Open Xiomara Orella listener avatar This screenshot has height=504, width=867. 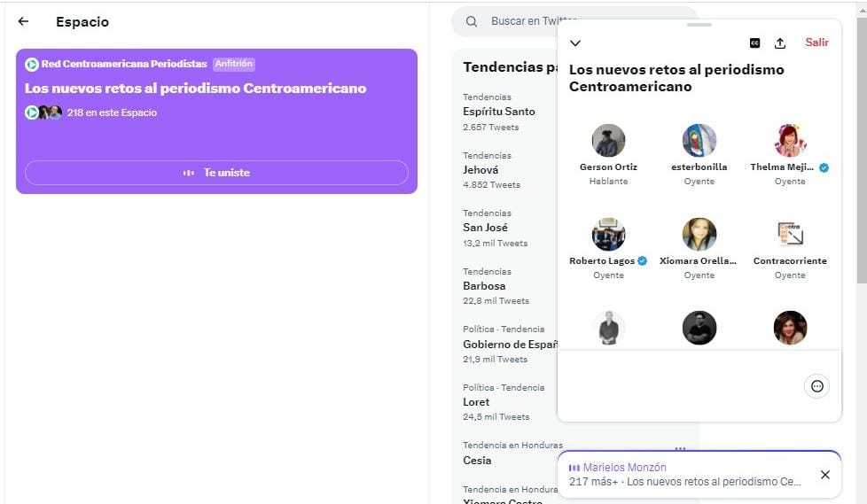tap(699, 235)
